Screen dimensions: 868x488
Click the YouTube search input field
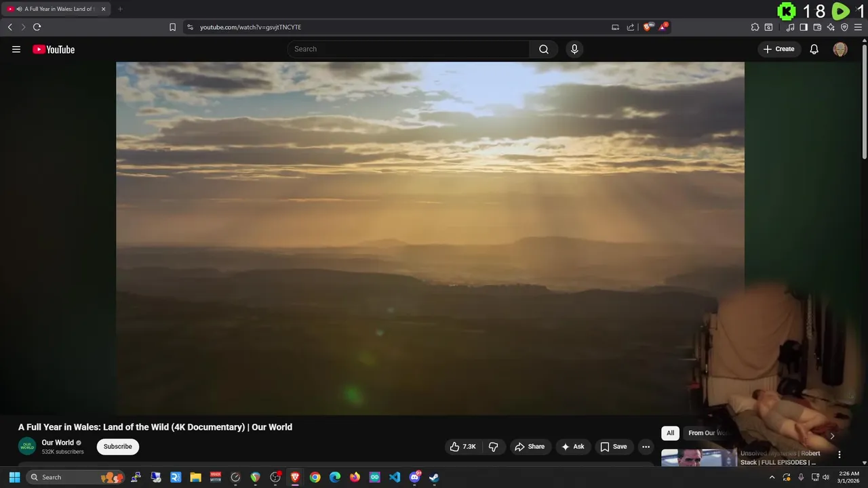(x=408, y=49)
